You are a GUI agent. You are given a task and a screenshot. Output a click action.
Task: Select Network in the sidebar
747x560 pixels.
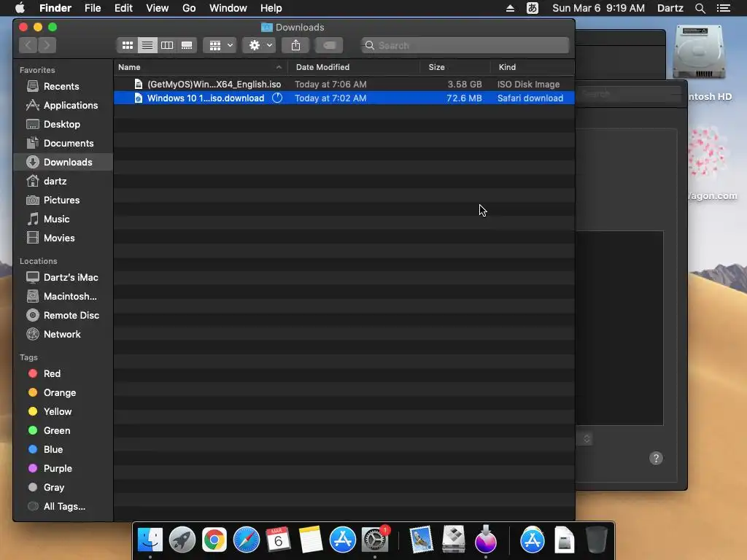(x=62, y=334)
